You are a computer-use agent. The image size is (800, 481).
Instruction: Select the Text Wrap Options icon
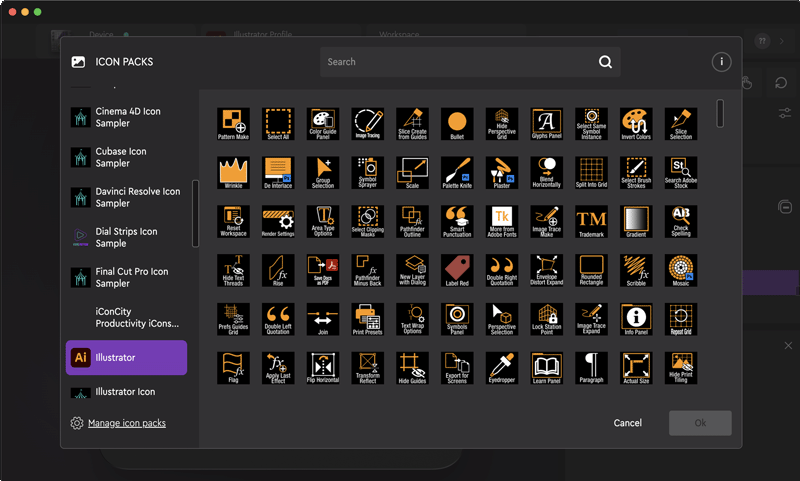(412, 319)
